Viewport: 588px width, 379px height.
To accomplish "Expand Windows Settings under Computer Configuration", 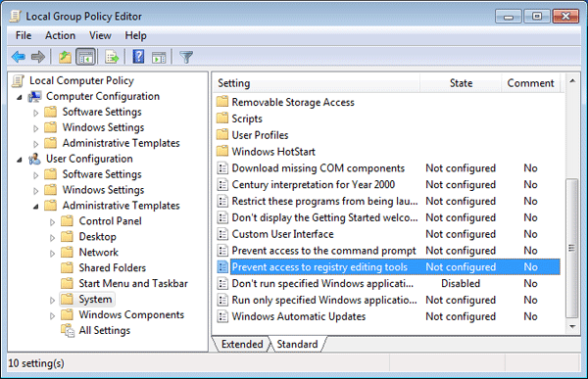I will 36,128.
